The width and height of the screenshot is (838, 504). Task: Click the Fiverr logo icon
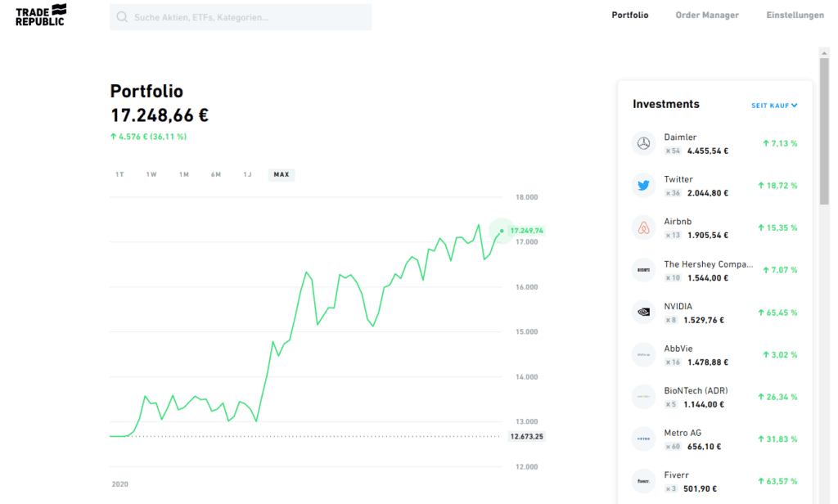pos(643,481)
